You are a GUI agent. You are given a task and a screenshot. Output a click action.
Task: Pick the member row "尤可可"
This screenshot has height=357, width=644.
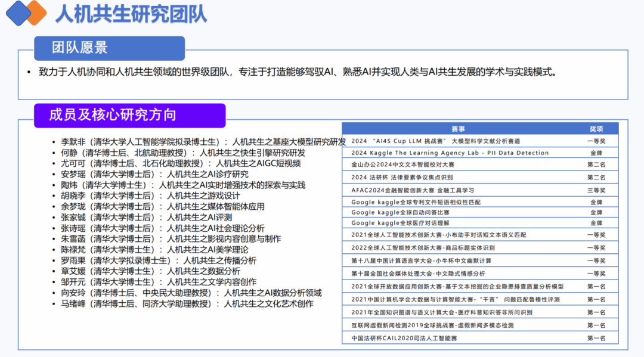point(181,163)
